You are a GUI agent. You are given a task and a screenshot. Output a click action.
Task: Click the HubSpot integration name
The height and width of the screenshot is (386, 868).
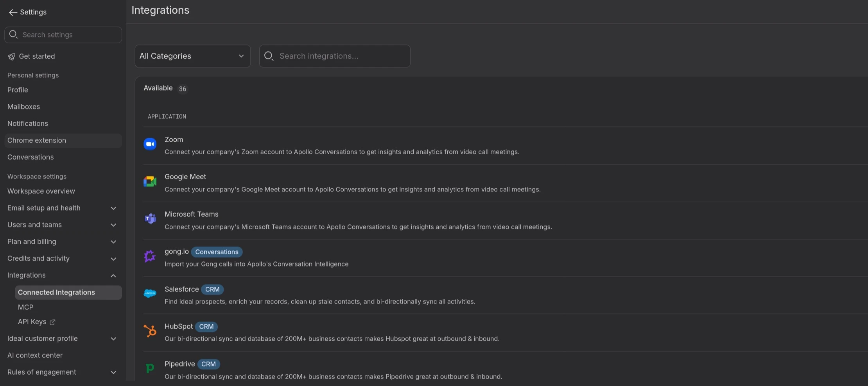(x=179, y=326)
